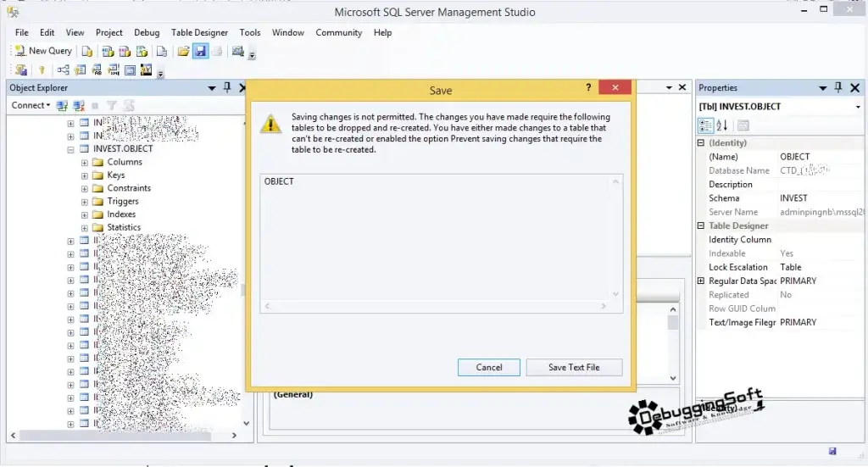Viewport: 868px width, 467px height.
Task: Open the View menu
Action: 75,33
